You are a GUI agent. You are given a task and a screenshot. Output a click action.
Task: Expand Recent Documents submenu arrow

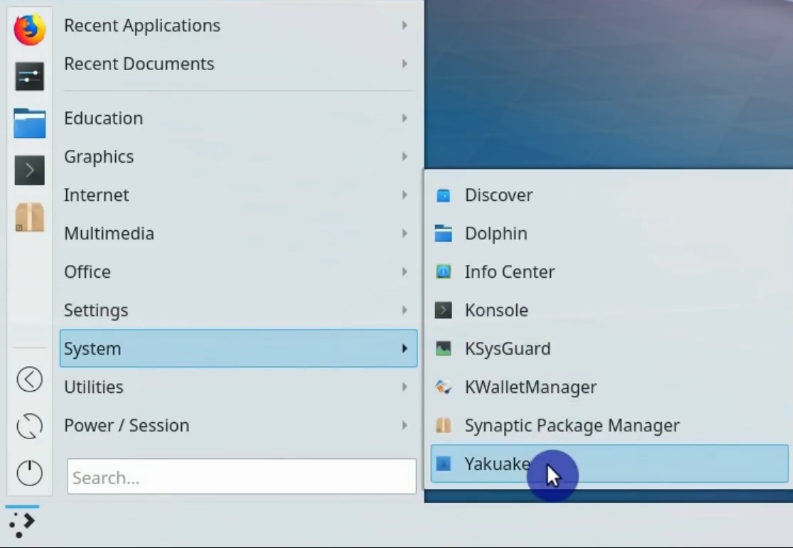(405, 63)
